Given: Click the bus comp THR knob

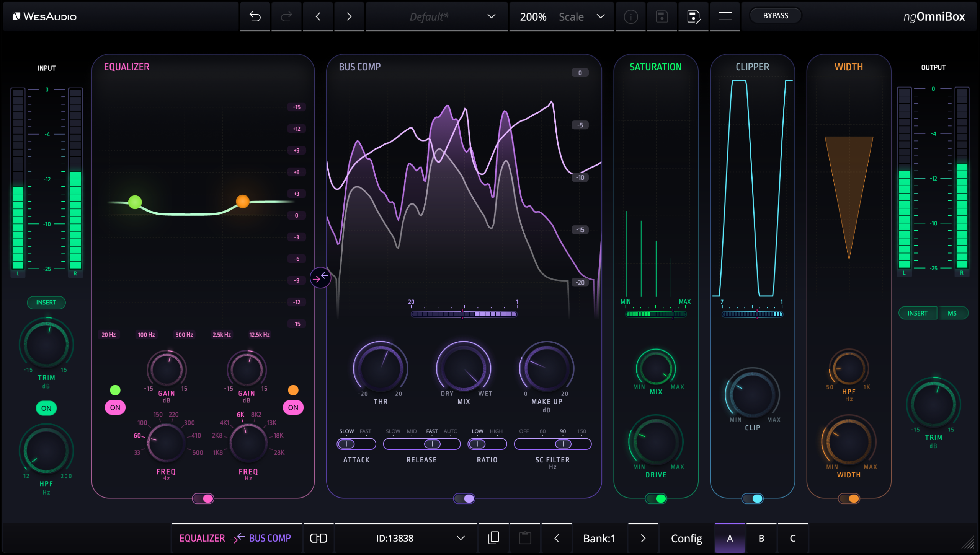Looking at the screenshot, I should (381, 368).
